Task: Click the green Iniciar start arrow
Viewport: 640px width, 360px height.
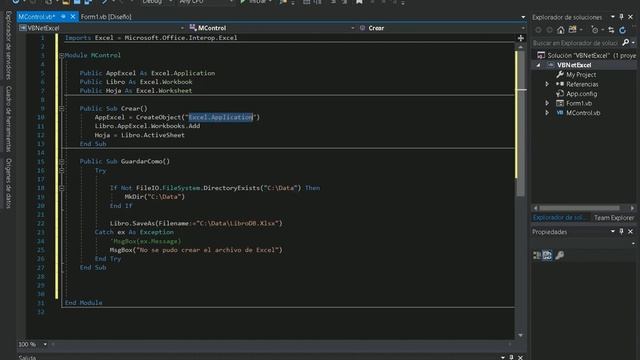Action: pos(243,2)
